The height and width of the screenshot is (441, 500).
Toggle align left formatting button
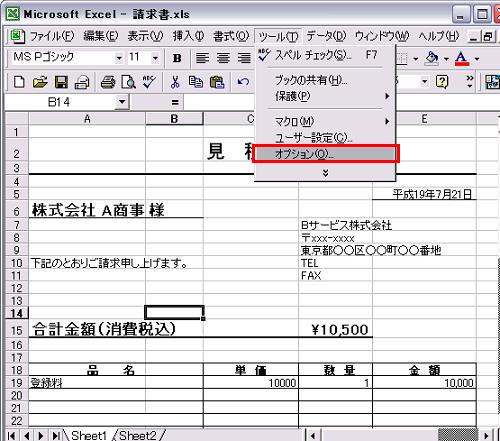[202, 58]
